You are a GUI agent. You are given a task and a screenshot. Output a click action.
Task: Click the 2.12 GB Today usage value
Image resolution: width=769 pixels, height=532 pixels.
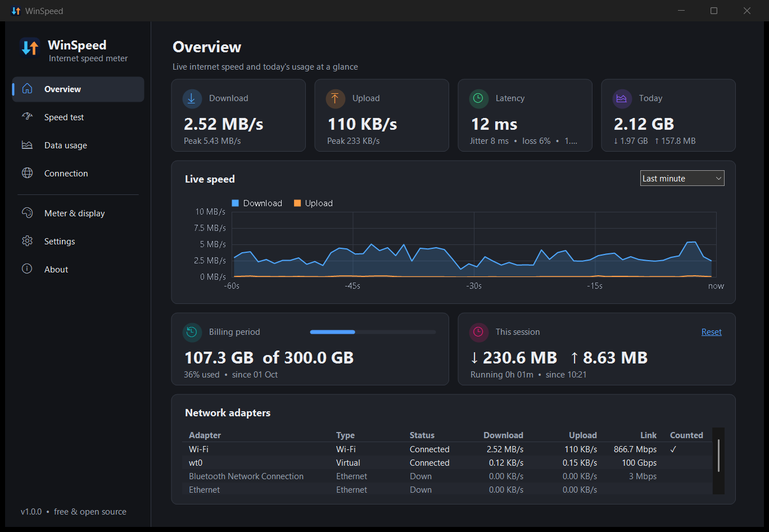[644, 124]
